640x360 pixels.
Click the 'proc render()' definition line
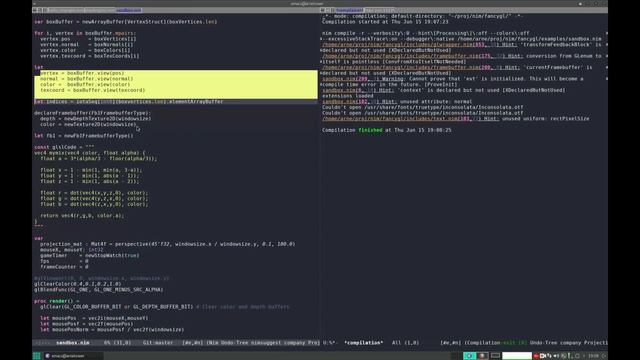57,301
